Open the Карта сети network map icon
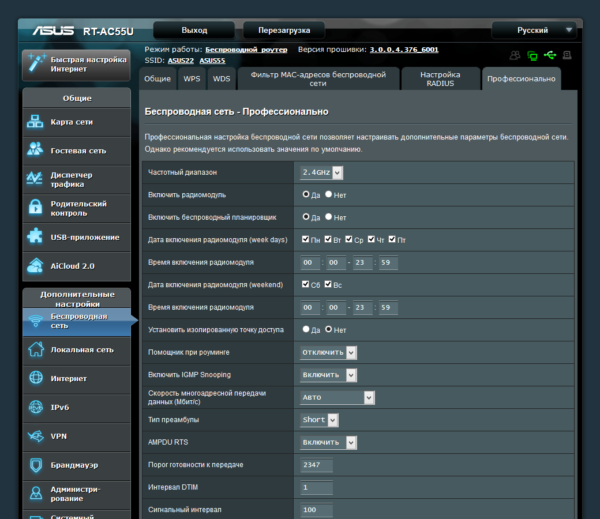The image size is (600, 519). (35, 122)
